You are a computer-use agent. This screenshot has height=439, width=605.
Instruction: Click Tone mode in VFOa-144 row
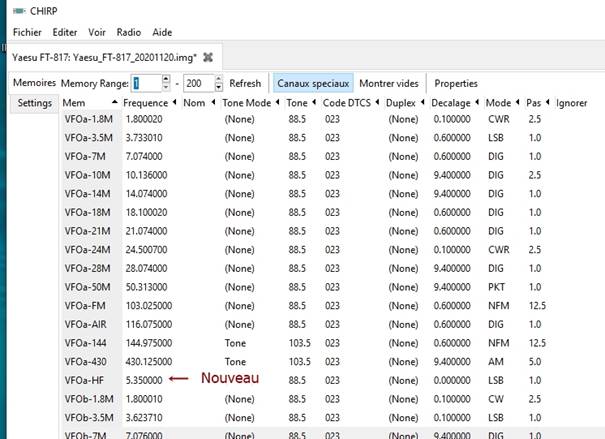[235, 343]
